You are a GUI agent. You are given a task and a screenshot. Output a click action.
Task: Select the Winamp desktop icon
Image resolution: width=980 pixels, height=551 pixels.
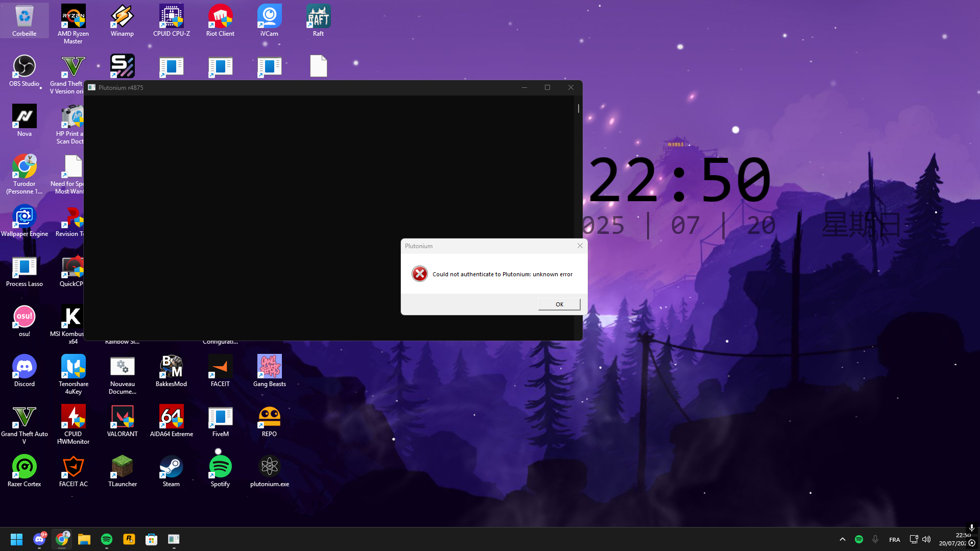[122, 21]
